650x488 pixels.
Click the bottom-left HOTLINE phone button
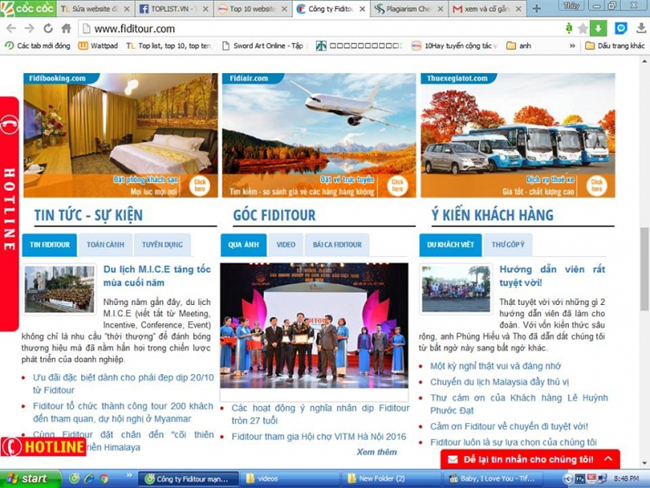[43, 447]
